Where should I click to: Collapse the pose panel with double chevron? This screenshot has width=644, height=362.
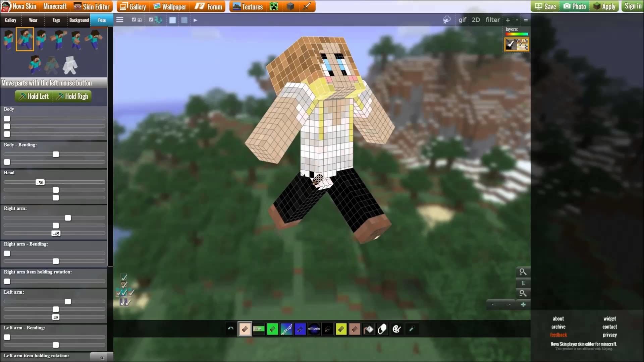coord(102,357)
